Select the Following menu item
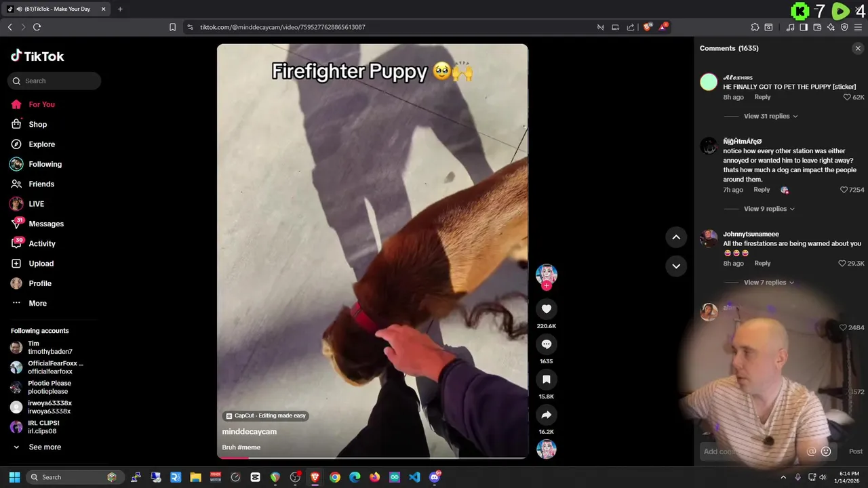Image resolution: width=868 pixels, height=488 pixels. tap(45, 164)
